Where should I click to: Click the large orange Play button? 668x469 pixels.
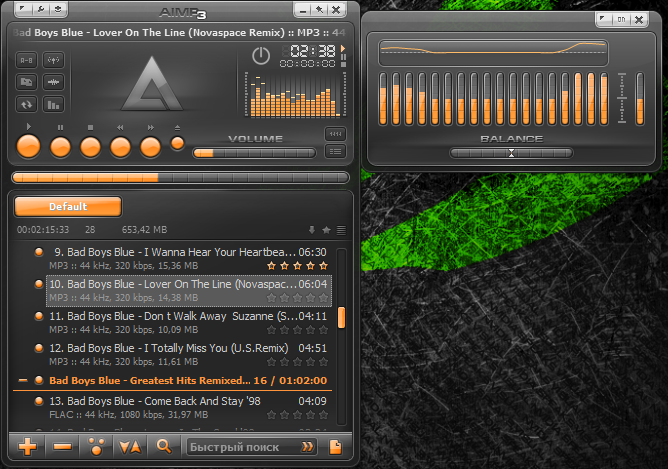[28, 147]
